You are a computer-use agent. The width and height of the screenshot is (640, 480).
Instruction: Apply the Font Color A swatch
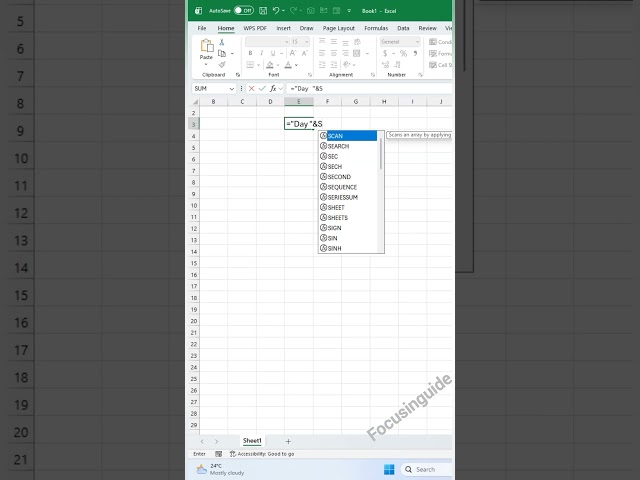[288, 65]
